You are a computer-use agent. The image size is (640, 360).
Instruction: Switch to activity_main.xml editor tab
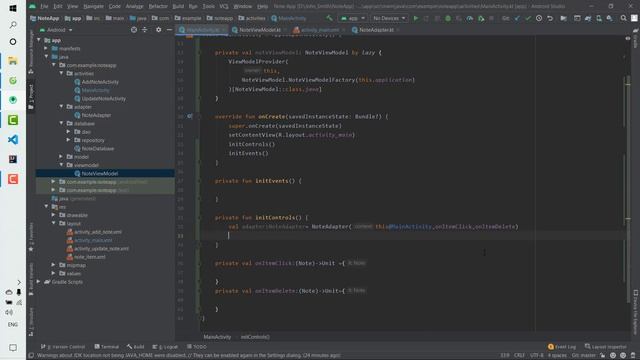(x=319, y=30)
